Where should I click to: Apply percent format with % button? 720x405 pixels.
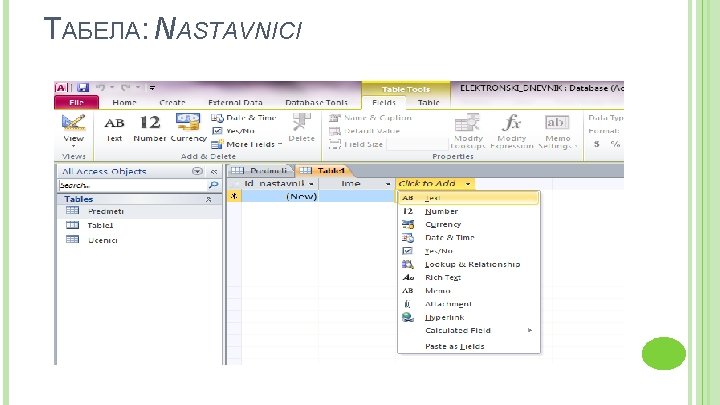tap(615, 144)
